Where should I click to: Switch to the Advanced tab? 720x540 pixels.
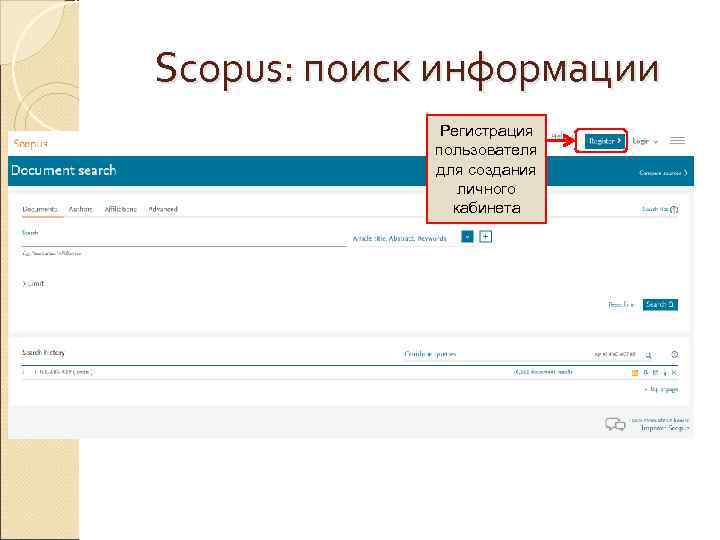163,209
